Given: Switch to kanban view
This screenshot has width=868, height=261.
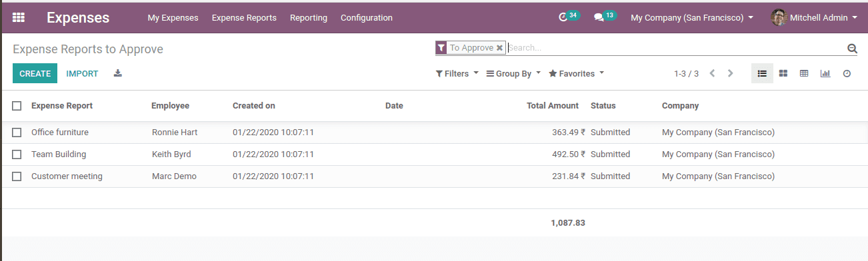Looking at the screenshot, I should click(783, 73).
